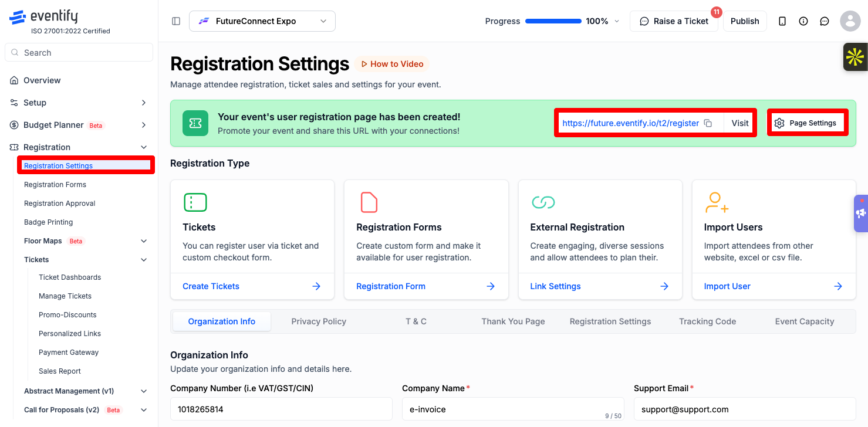Select the Tracking Code tab

[707, 321]
